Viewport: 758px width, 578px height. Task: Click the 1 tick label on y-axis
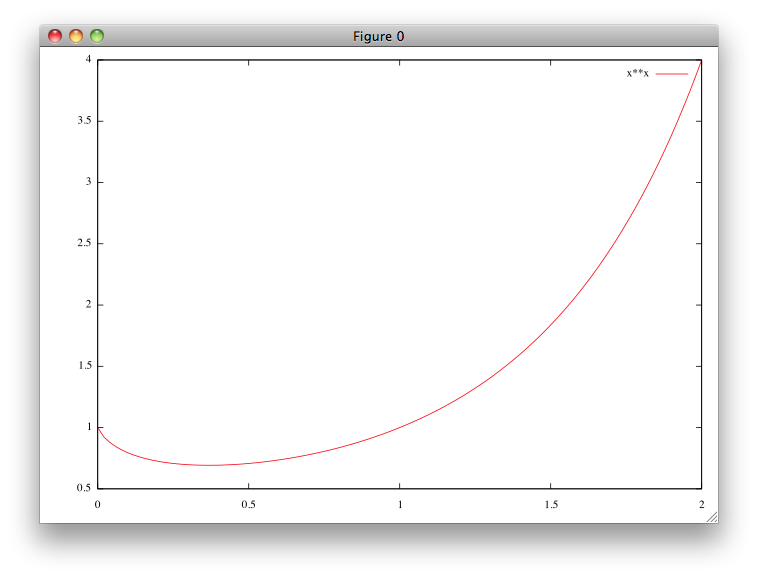pyautogui.click(x=87, y=427)
